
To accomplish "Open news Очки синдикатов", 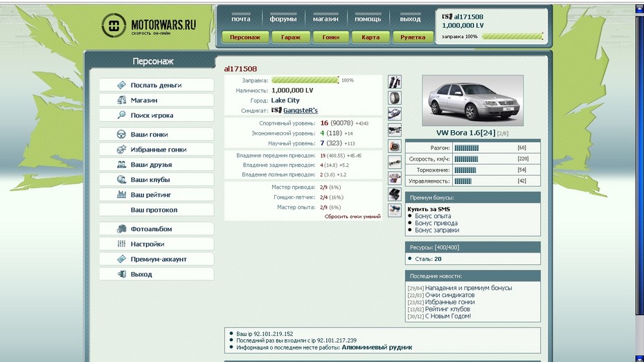I will tap(449, 295).
